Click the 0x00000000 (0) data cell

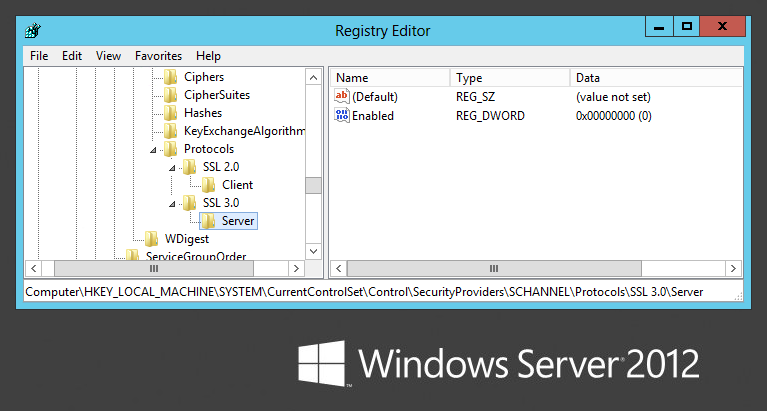(614, 116)
